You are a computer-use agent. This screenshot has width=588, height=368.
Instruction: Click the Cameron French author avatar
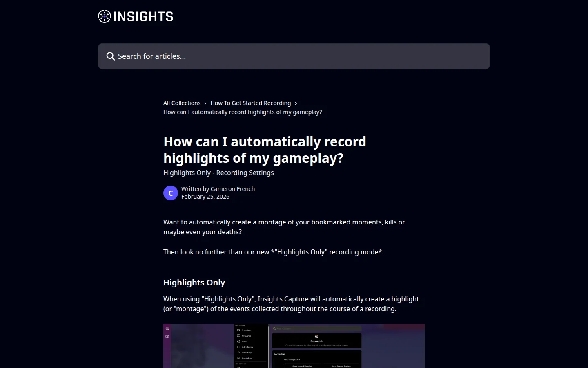click(x=171, y=193)
